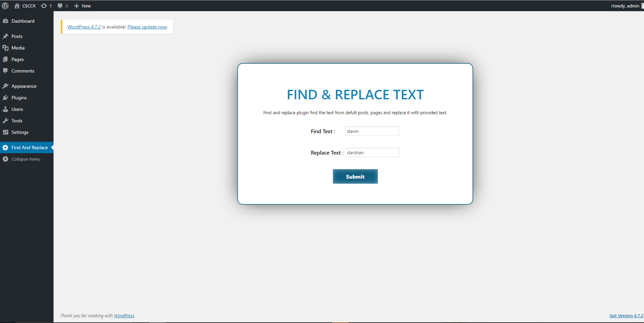
Task: Open the comments bubble icon in toolbar
Action: click(x=60, y=6)
